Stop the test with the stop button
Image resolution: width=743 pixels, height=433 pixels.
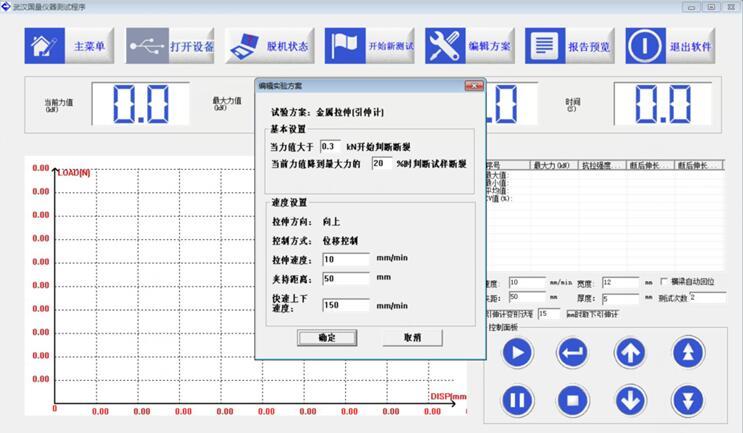[573, 400]
